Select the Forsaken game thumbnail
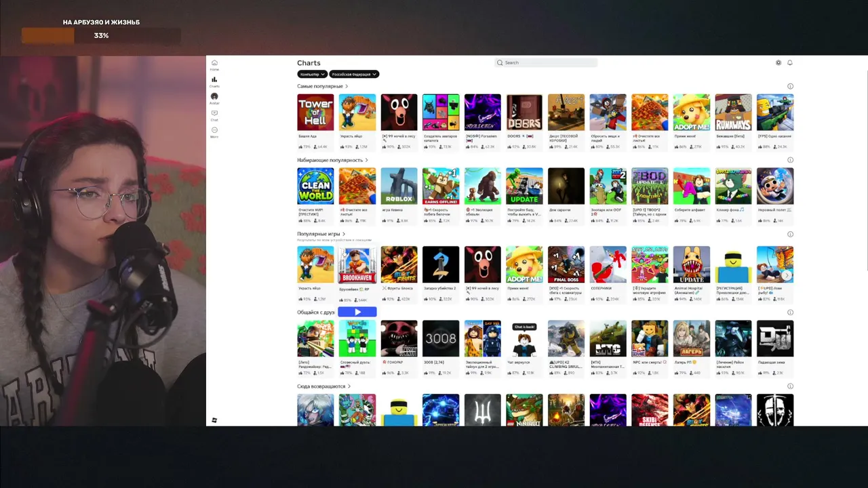This screenshot has width=868, height=488. [x=483, y=112]
